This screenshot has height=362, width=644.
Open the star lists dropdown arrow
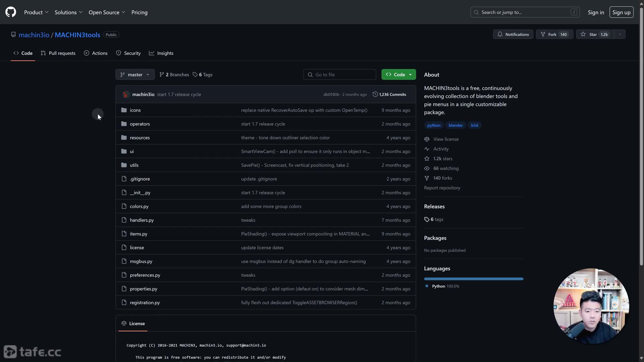[620, 34]
